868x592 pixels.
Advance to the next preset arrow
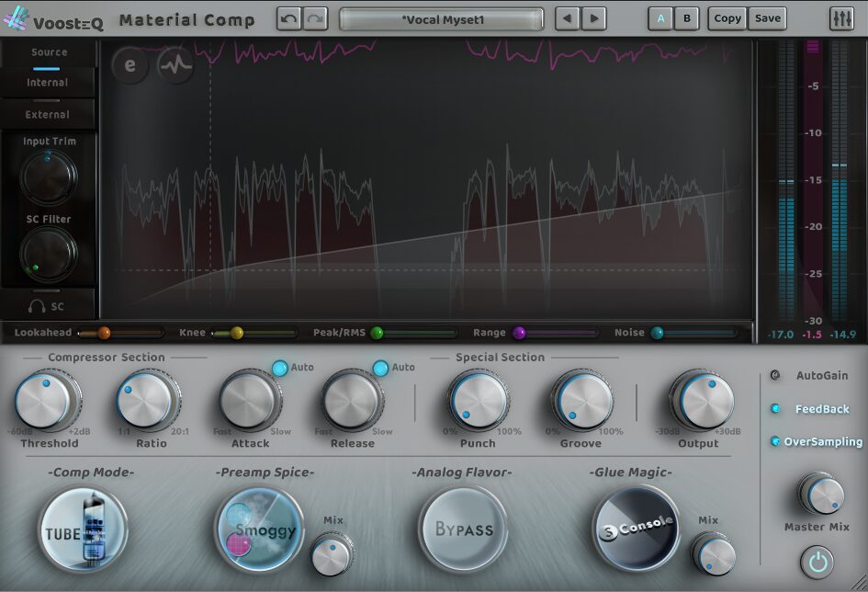point(593,18)
